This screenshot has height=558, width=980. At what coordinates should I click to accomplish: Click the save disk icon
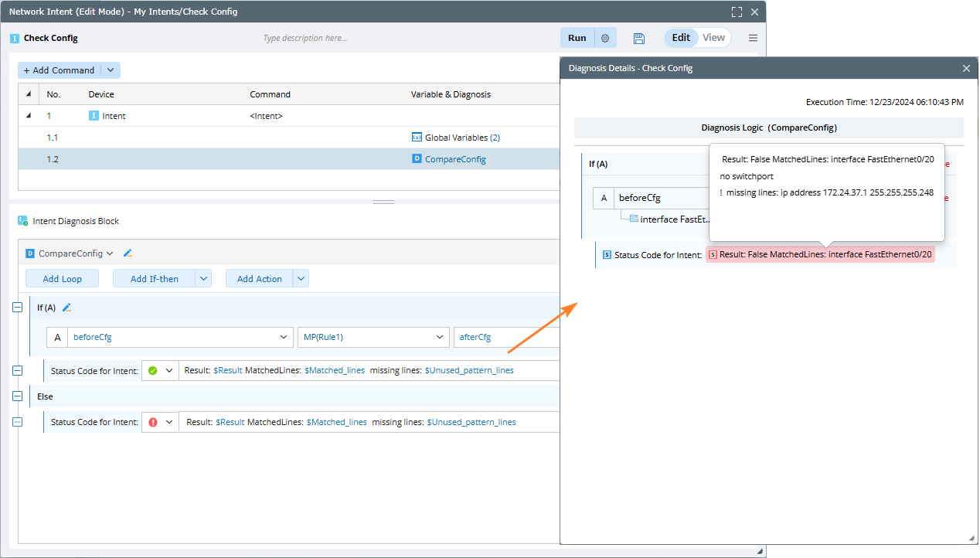[638, 38]
